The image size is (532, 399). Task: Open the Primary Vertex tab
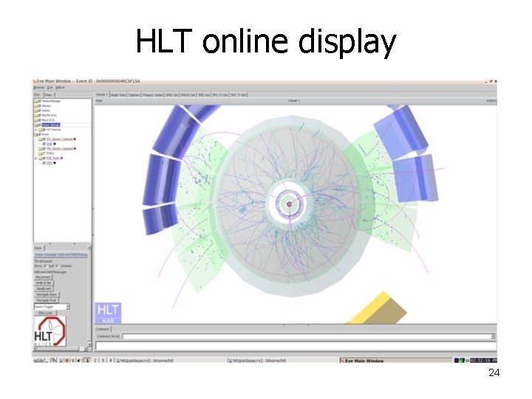point(153,95)
